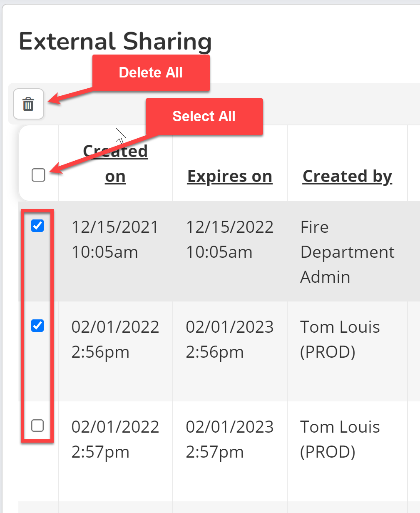This screenshot has width=420, height=513.
Task: Click the trash can delete icon
Action: click(28, 104)
